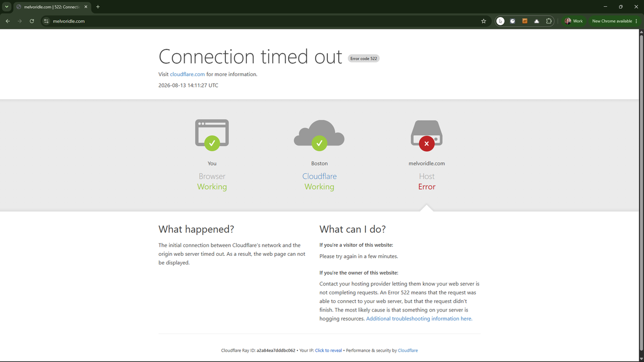Open the orange square extension icon
Viewport: 644px width, 362px height.
(525, 21)
